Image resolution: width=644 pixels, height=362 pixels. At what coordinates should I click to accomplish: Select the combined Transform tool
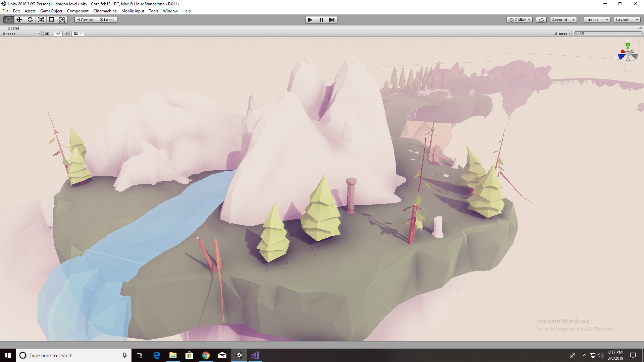tap(62, 20)
